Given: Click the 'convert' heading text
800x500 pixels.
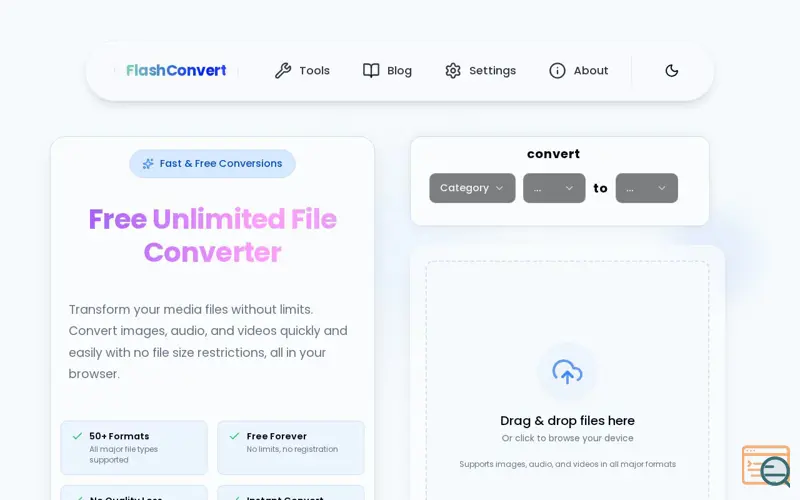Looking at the screenshot, I should (554, 154).
